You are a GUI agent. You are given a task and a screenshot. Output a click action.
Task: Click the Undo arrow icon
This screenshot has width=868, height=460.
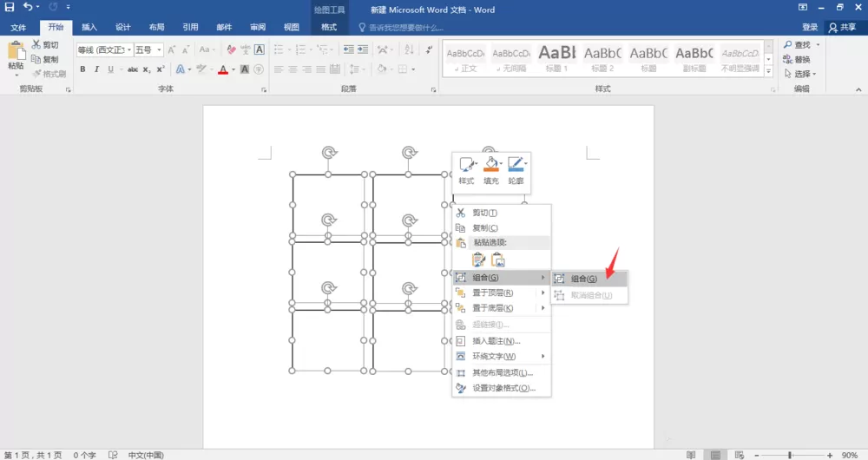28,7
